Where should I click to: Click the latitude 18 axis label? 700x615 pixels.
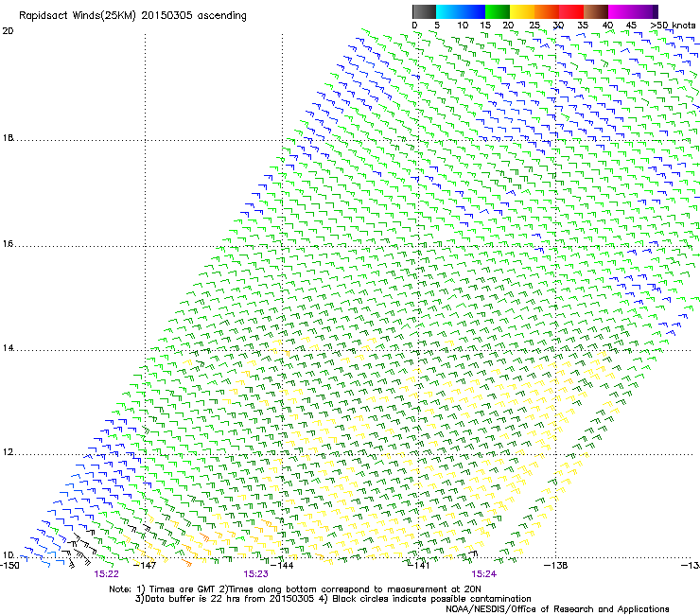(8, 138)
